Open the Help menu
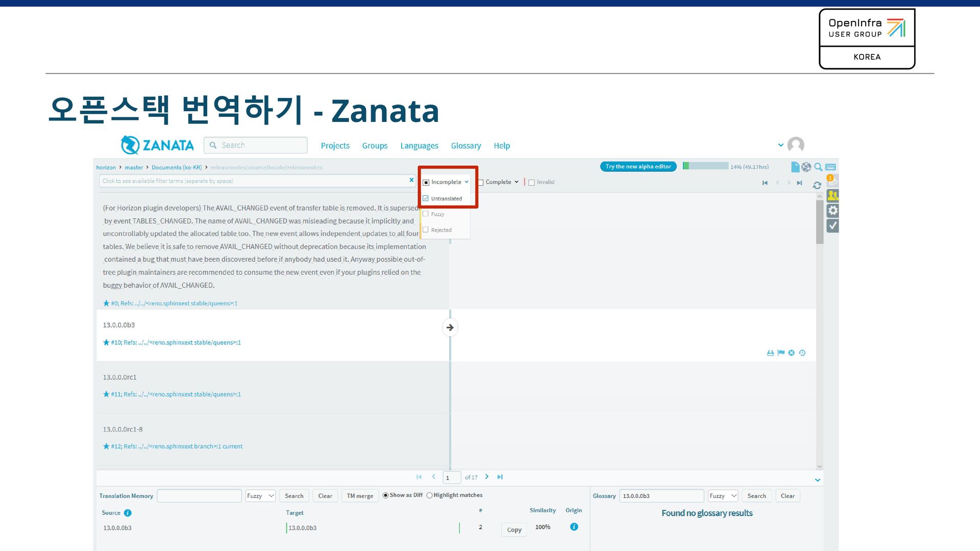980x551 pixels. (502, 145)
